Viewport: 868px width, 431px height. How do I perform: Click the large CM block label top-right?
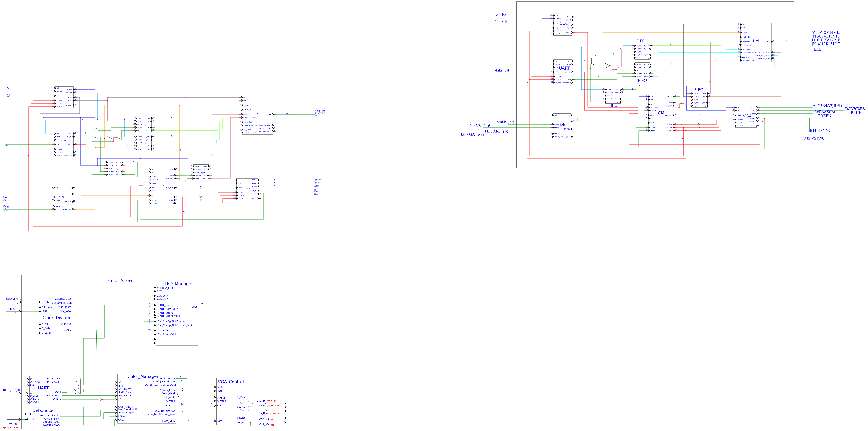click(661, 113)
